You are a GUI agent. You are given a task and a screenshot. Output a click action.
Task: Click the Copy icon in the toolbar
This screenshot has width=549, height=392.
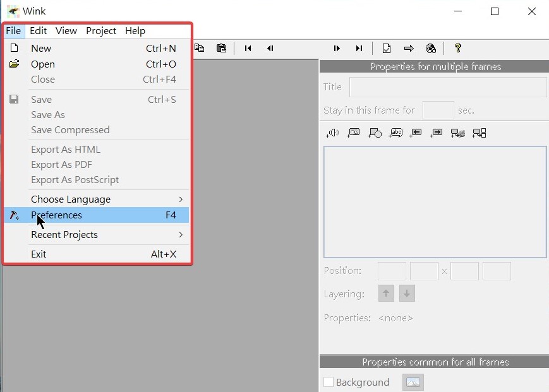tap(199, 48)
